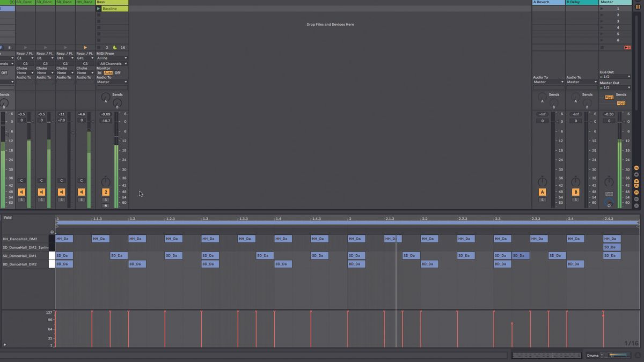Image resolution: width=644 pixels, height=362 pixels.
Task: Toggle the Returns section visibility icon
Action: [636, 186]
